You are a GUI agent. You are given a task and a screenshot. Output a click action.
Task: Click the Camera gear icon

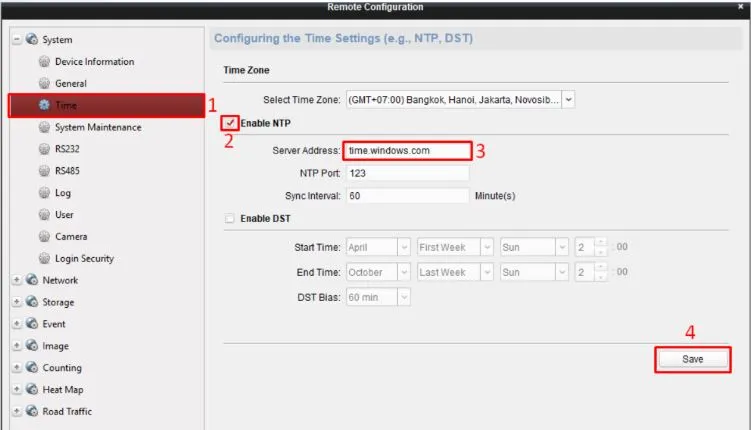[x=44, y=237]
